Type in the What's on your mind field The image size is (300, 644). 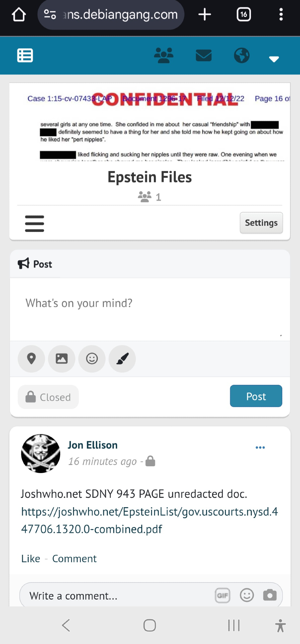click(150, 309)
